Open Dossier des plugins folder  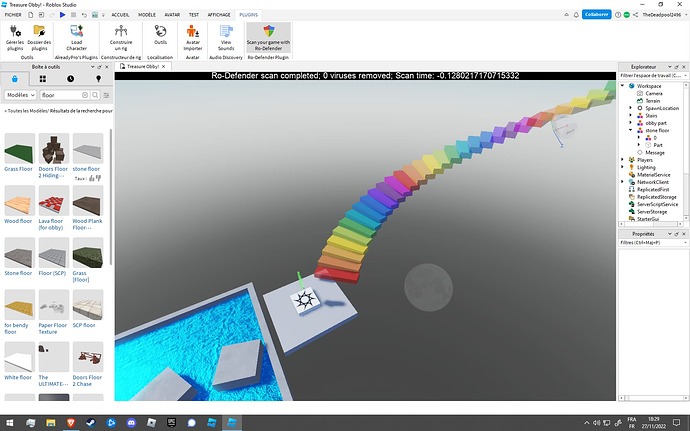39,38
